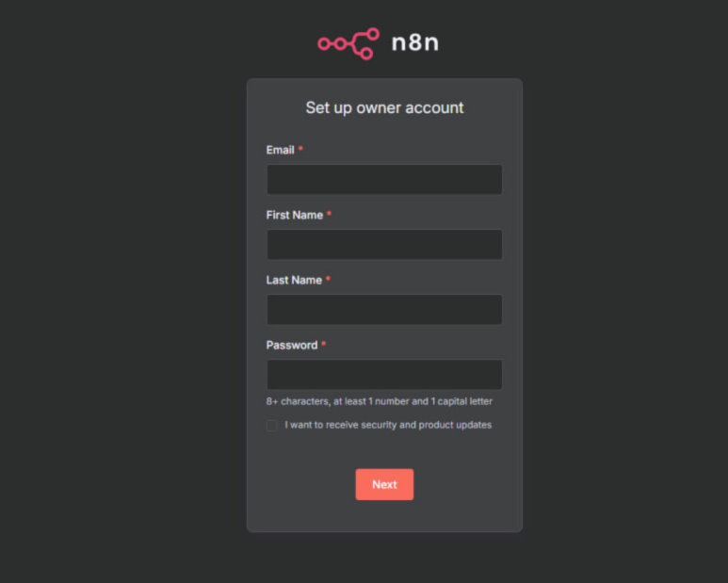The image size is (728, 583).
Task: Click the required marker beside Password
Action: tap(324, 344)
